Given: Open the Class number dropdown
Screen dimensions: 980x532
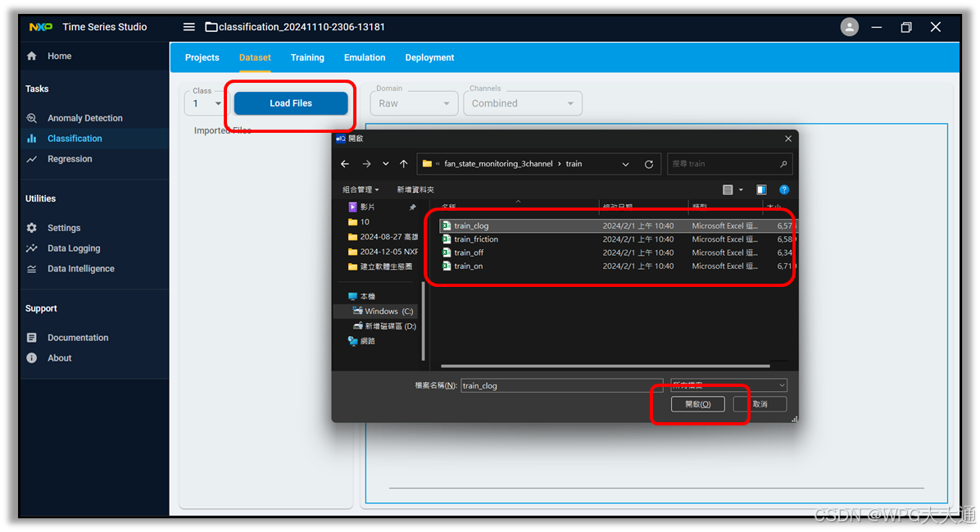Looking at the screenshot, I should pos(205,103).
